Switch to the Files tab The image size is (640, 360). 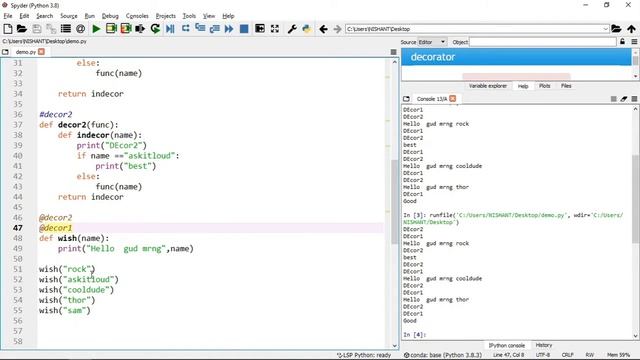566,86
